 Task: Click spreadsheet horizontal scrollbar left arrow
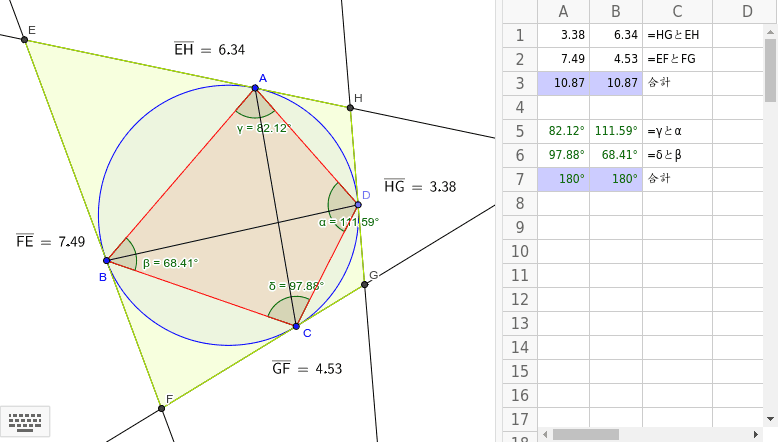pyautogui.click(x=545, y=435)
